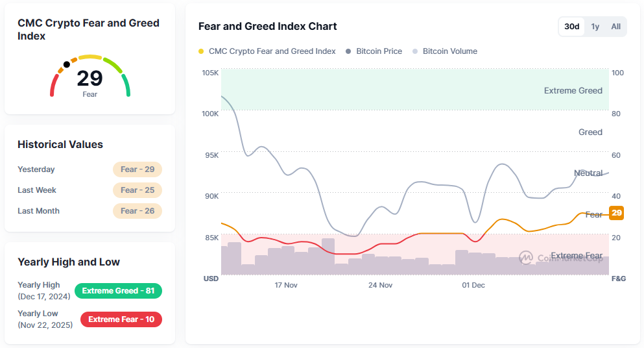Toggle Bitcoin Price series in legend

(374, 51)
